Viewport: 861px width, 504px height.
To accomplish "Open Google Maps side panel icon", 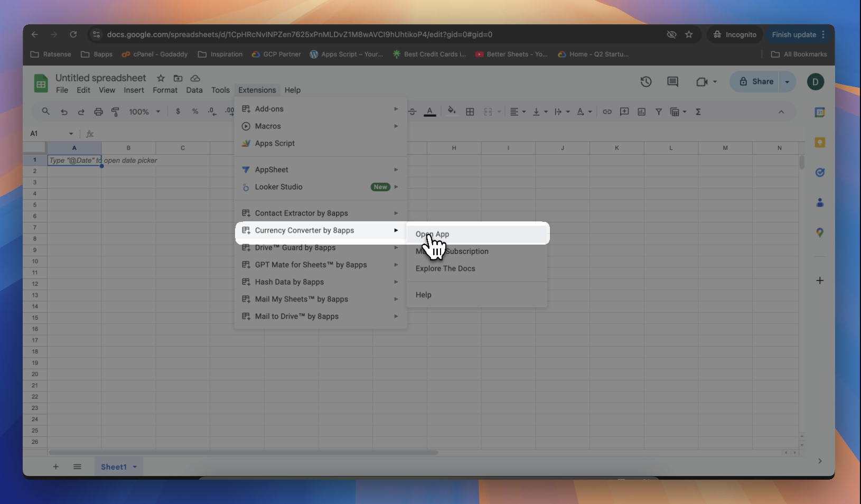I will click(x=819, y=232).
